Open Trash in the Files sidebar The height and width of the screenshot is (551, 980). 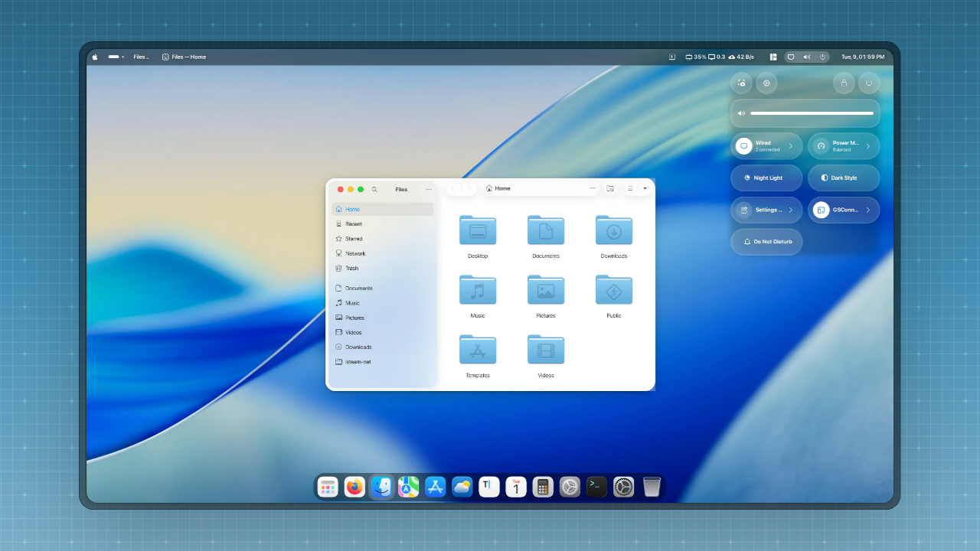tap(382, 268)
